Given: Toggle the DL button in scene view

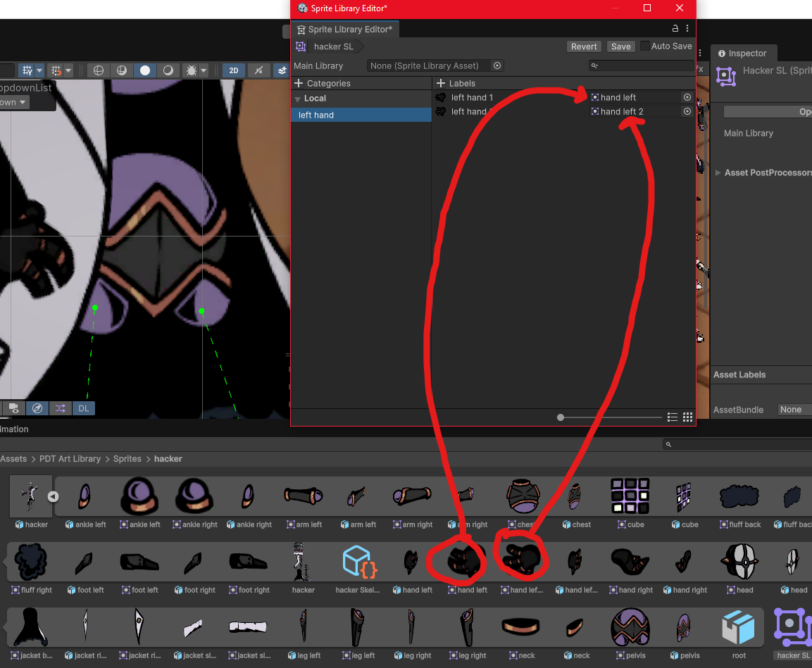Looking at the screenshot, I should (x=84, y=408).
